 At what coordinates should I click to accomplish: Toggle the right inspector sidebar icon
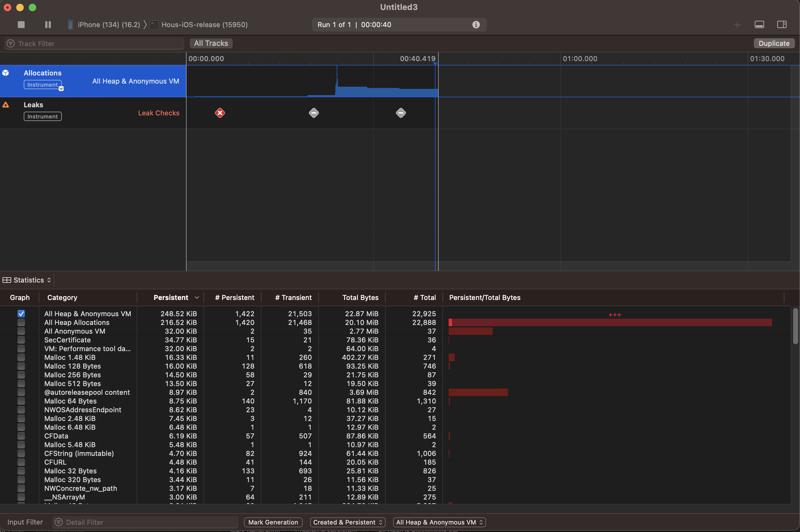[x=782, y=24]
